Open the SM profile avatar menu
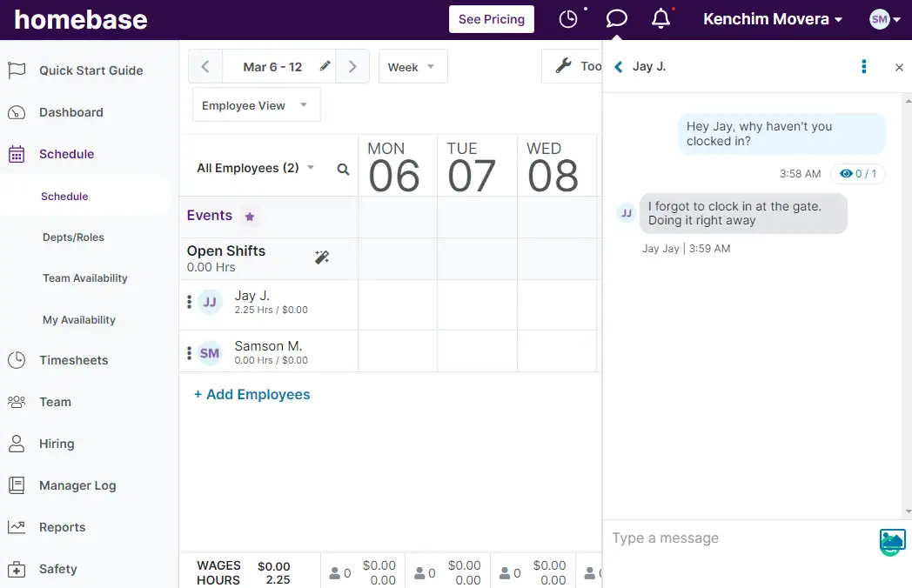This screenshot has width=912, height=588. [884, 19]
